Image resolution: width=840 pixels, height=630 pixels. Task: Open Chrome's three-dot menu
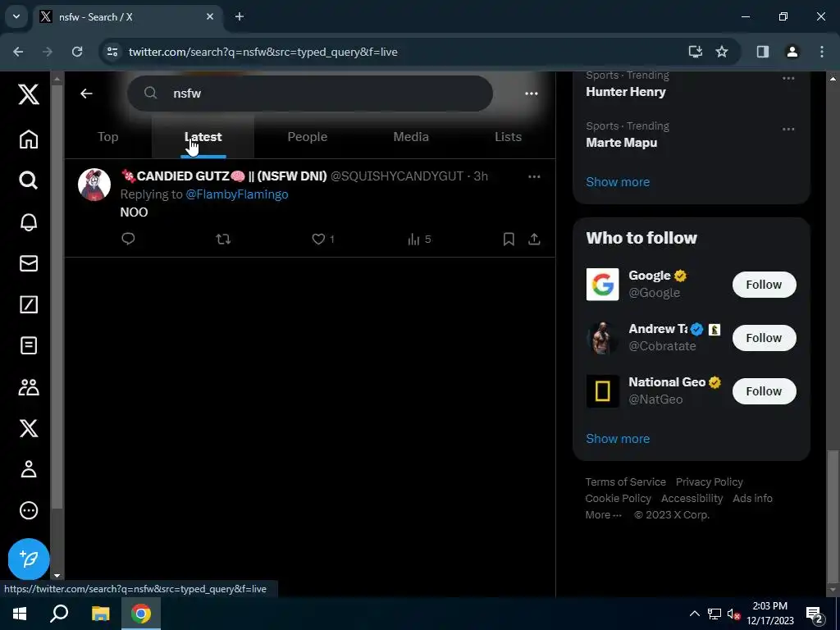(x=821, y=52)
